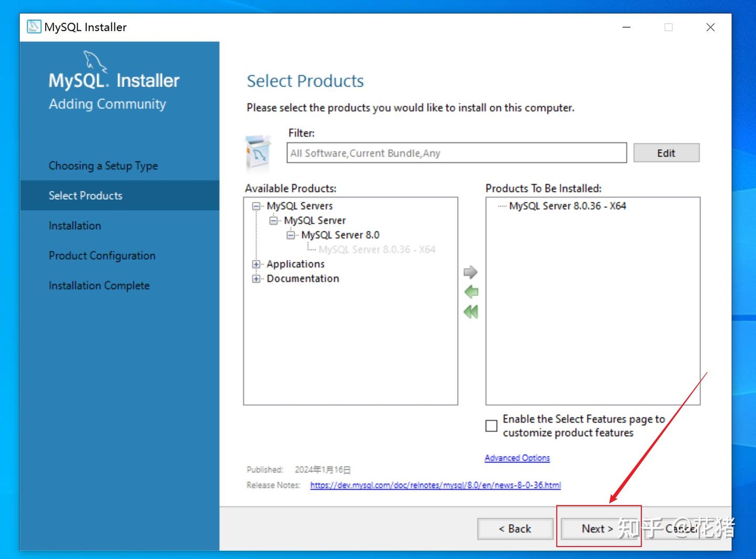Image resolution: width=756 pixels, height=559 pixels.
Task: Collapse the MySQL Server subnode
Action: [x=274, y=220]
